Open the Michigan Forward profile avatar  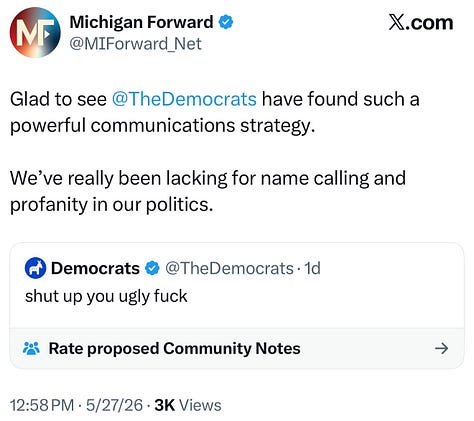tap(35, 32)
